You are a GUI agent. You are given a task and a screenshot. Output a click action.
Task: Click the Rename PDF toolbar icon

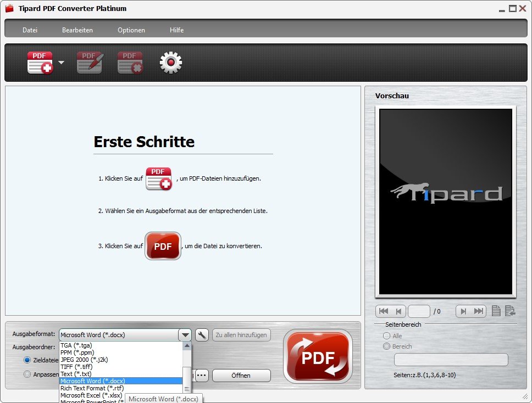[x=90, y=63]
